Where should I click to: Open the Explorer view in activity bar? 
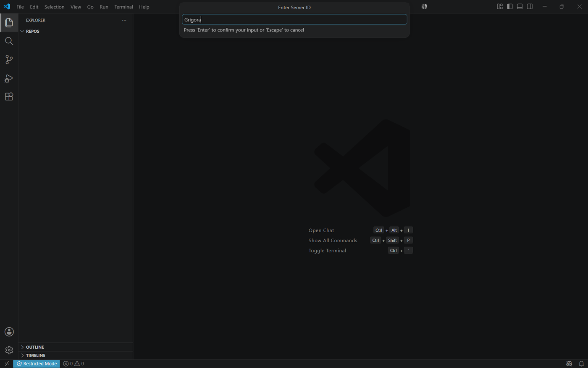pos(9,22)
